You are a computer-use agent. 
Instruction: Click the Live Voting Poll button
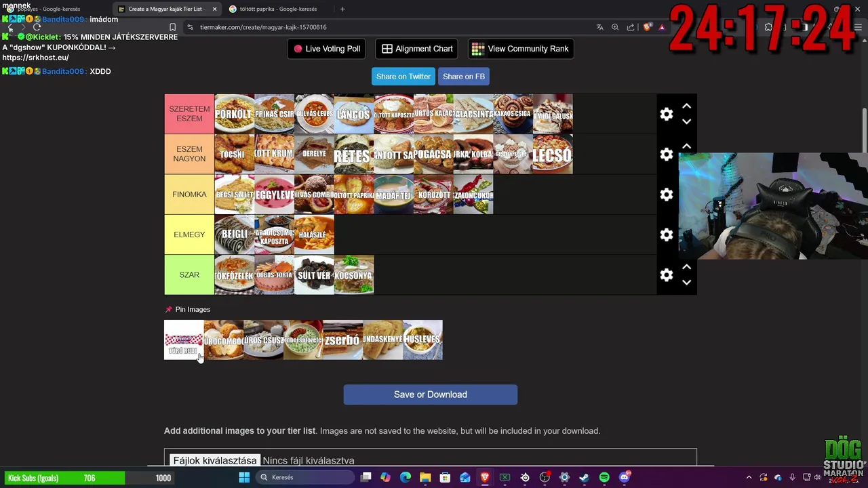click(x=327, y=49)
